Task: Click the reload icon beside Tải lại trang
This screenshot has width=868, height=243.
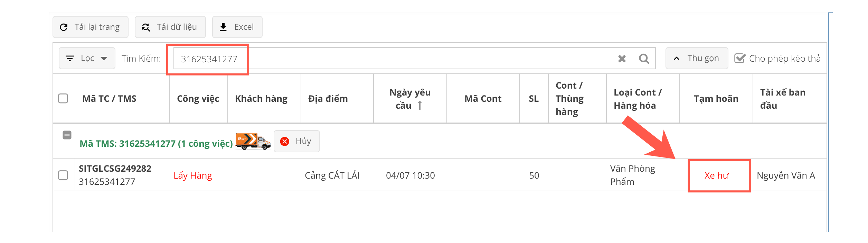Action: (64, 27)
